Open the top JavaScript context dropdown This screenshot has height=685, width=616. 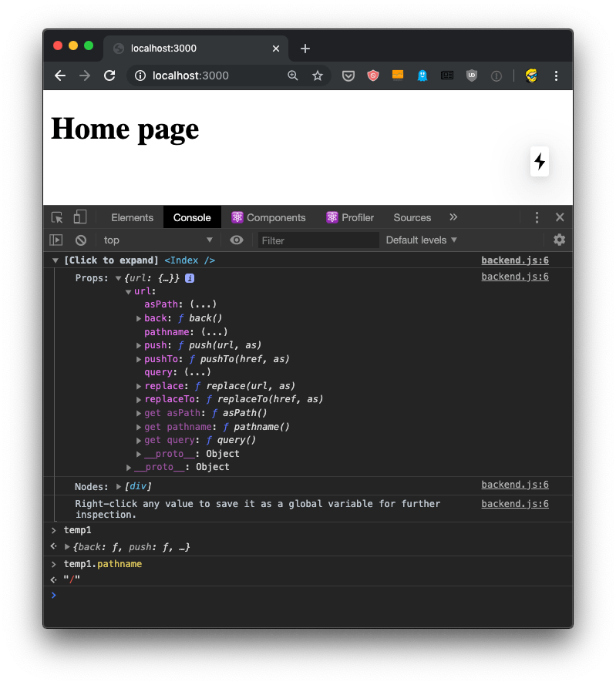(158, 240)
